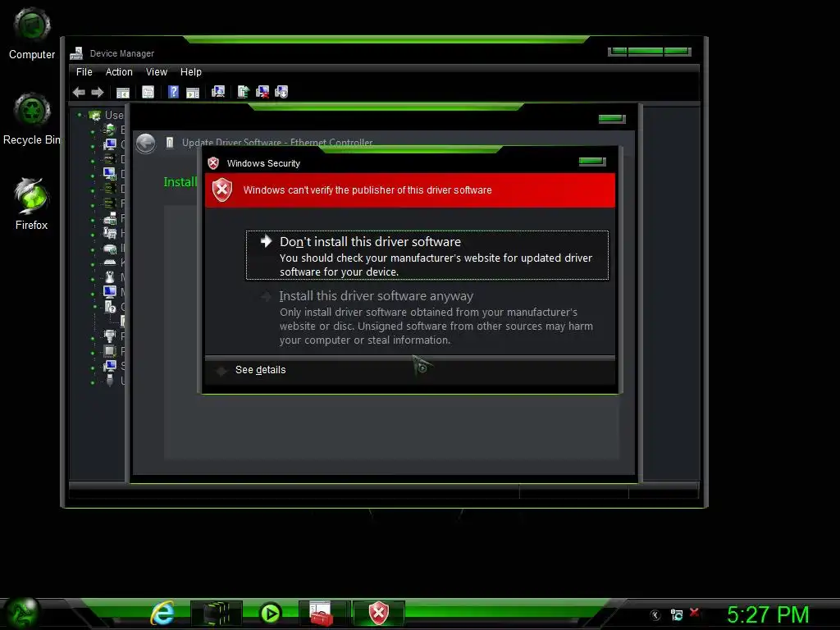Toggle the Show/Hide Console Tree toolbar icon

(123, 92)
